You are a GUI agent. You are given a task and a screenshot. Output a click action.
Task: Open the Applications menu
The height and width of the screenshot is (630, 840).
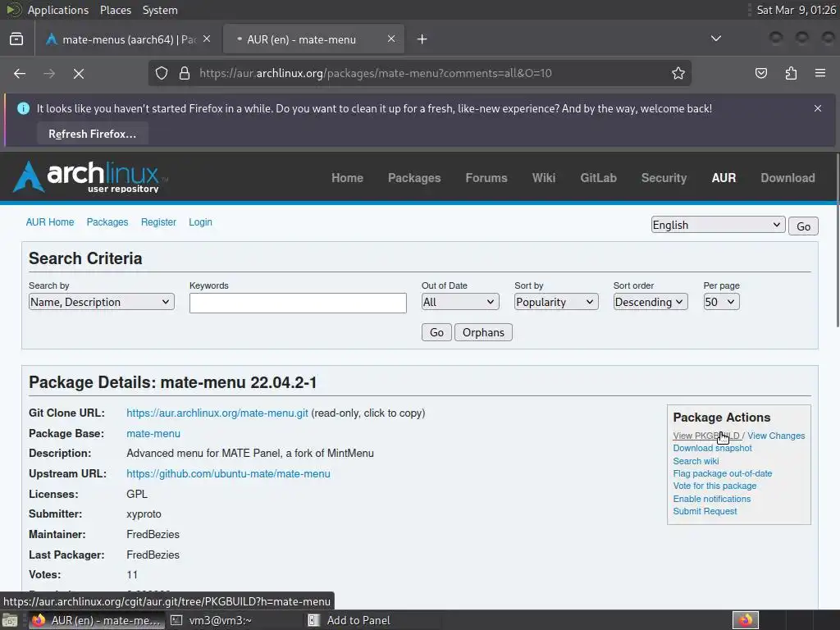point(58,10)
